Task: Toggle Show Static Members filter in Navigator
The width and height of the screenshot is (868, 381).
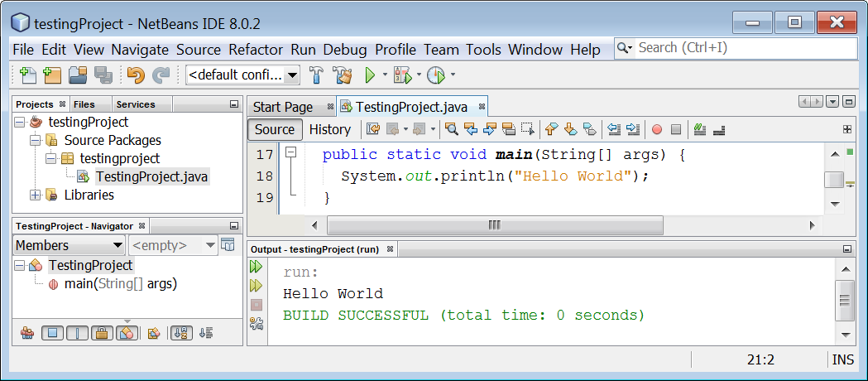Action: [x=78, y=333]
